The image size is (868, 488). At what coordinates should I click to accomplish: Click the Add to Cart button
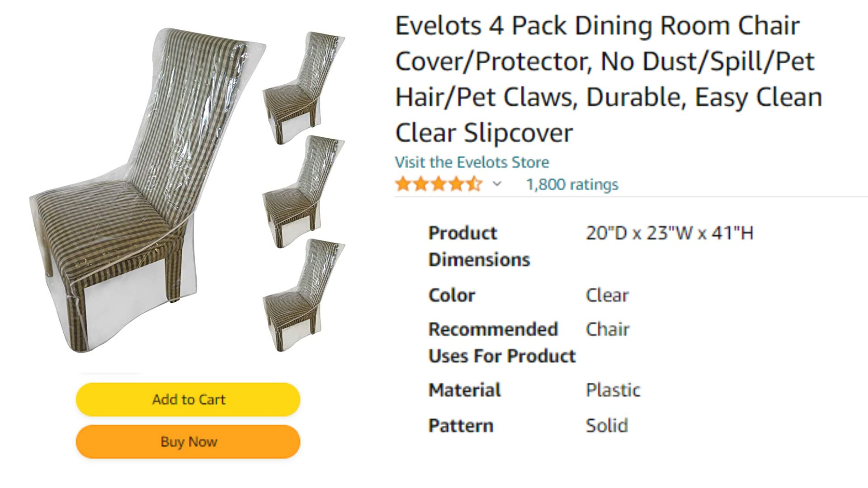(x=188, y=399)
